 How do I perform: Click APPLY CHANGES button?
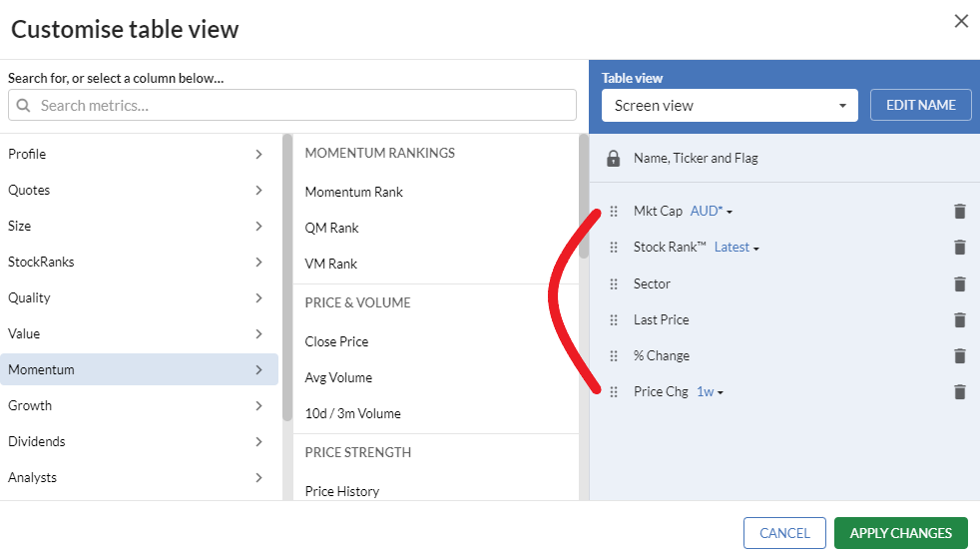tap(900, 533)
